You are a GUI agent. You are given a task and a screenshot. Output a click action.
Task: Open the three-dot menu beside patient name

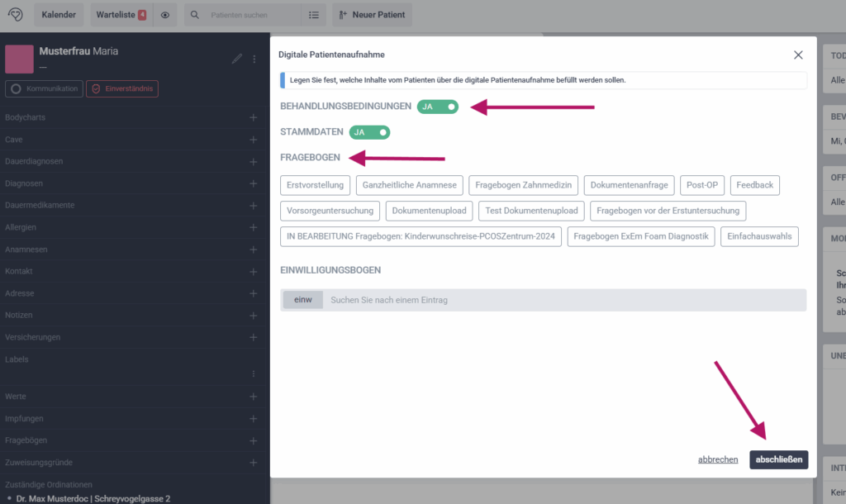(x=254, y=59)
